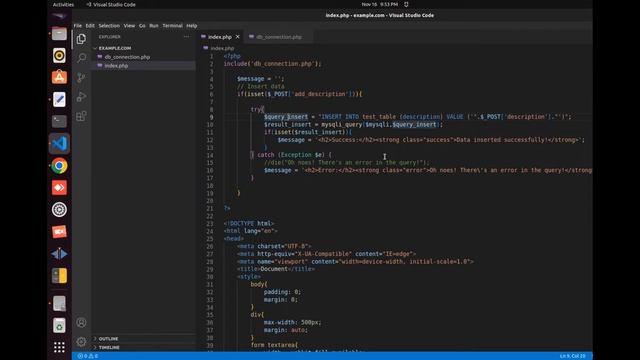Screen dimensions: 640x360
Task: Open Run and Debug view
Action: coord(81,97)
